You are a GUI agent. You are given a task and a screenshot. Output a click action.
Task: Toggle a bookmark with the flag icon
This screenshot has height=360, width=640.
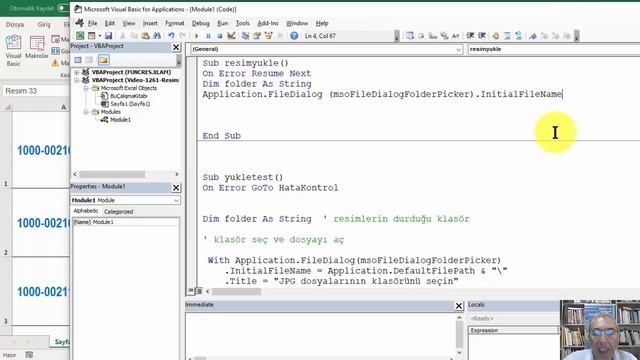click(x=533, y=36)
